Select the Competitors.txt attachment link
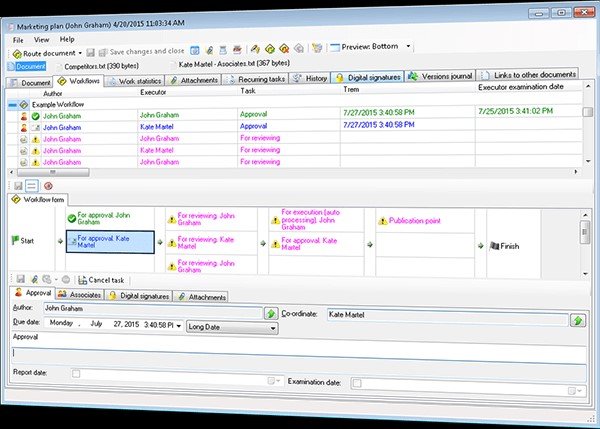The height and width of the screenshot is (429, 600). 101,66
